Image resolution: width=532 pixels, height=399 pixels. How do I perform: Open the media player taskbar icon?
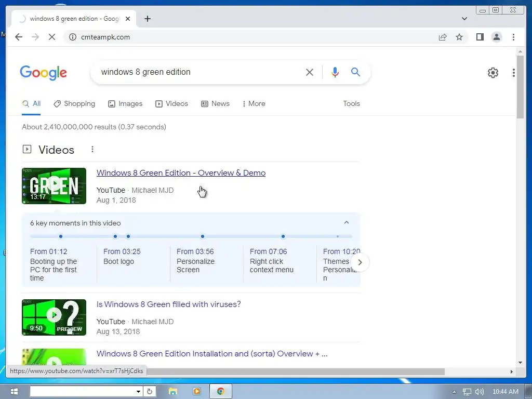[196, 392]
